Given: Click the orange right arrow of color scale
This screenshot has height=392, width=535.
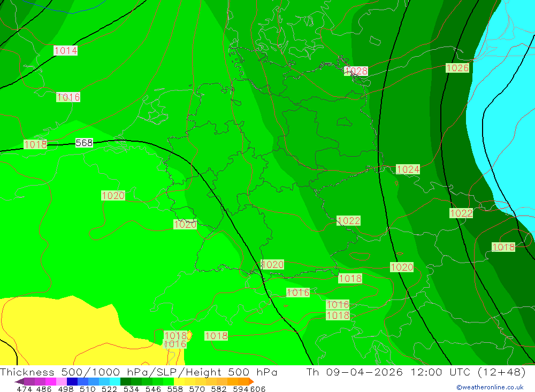Looking at the screenshot, I should (251, 381).
